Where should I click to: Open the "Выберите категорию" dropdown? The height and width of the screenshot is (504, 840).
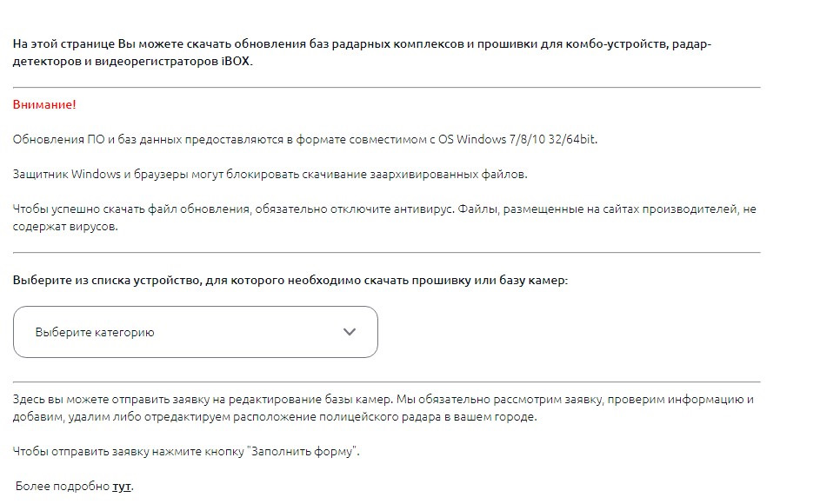click(x=195, y=332)
